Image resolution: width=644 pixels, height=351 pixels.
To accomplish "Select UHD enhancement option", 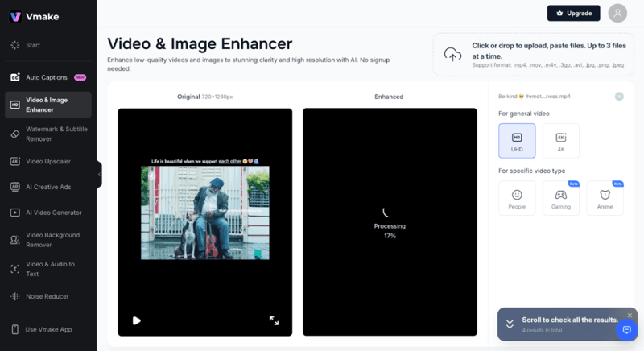I will (x=517, y=141).
